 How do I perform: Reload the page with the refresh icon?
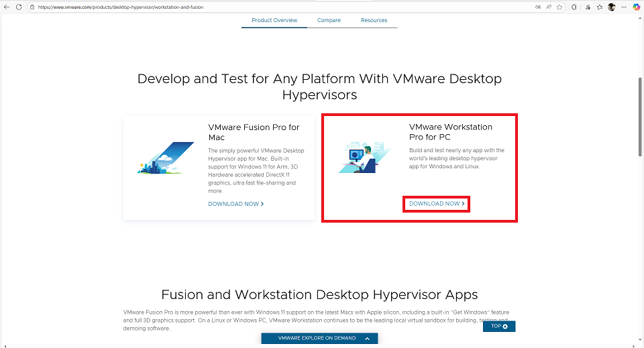click(19, 7)
